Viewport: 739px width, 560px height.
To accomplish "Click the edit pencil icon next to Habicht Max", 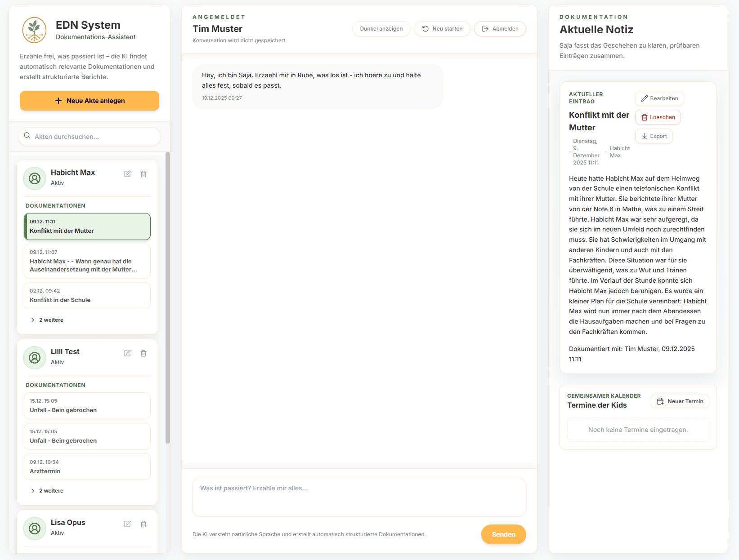I will 127,173.
